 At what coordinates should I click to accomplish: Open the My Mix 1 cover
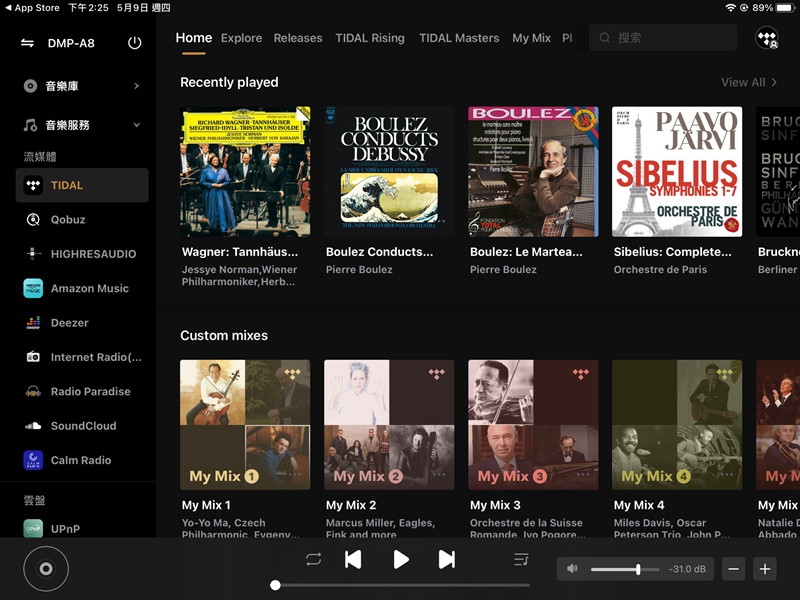[245, 425]
